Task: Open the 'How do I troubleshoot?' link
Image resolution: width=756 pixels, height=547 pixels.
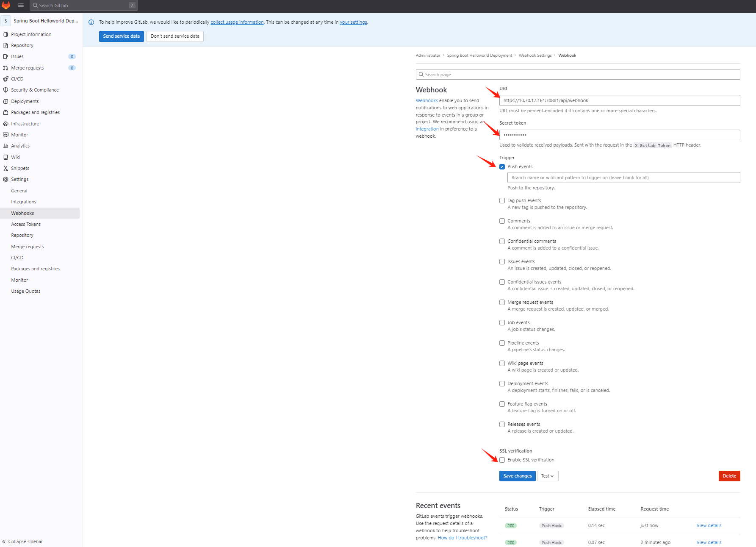Action: tap(462, 538)
